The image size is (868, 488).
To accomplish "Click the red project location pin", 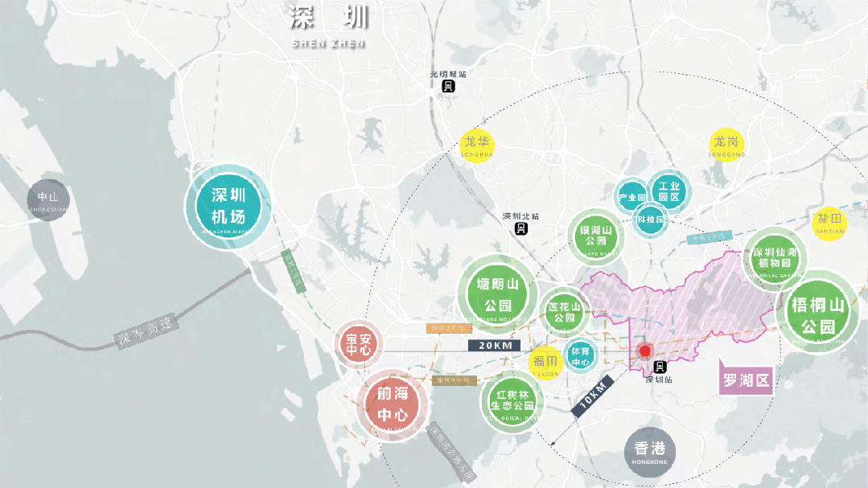I will click(644, 351).
